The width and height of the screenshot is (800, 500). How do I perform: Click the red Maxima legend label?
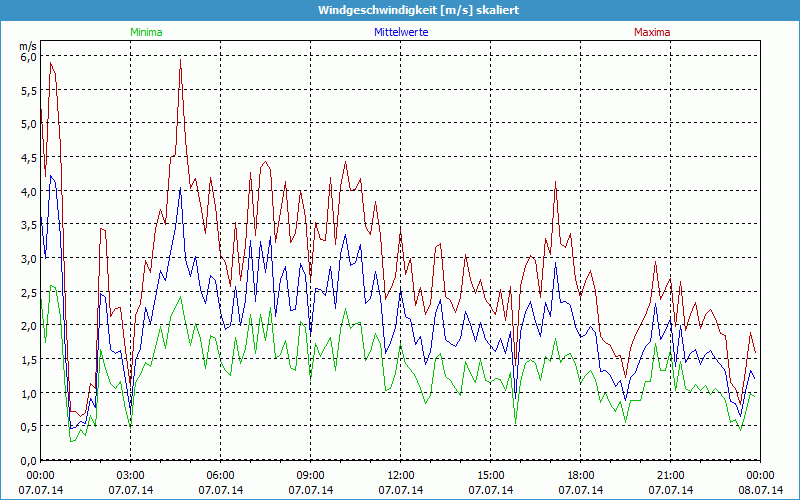pos(652,32)
